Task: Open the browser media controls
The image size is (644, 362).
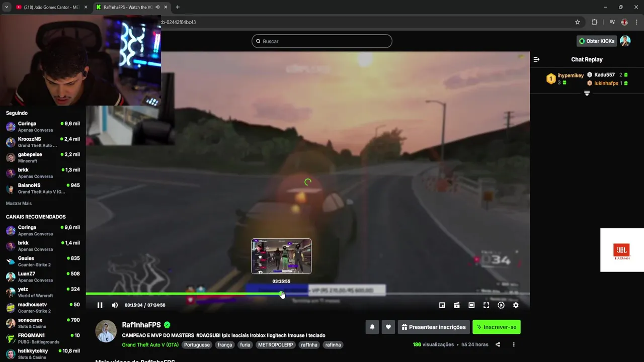Action: [612, 22]
